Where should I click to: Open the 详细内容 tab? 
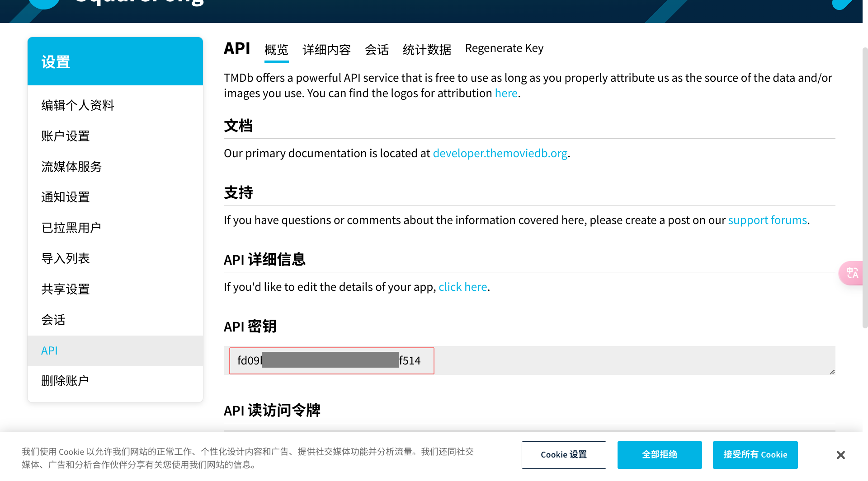[x=326, y=50]
